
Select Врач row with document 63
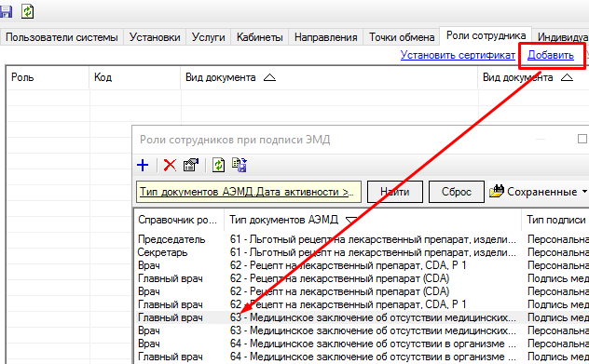click(362, 330)
